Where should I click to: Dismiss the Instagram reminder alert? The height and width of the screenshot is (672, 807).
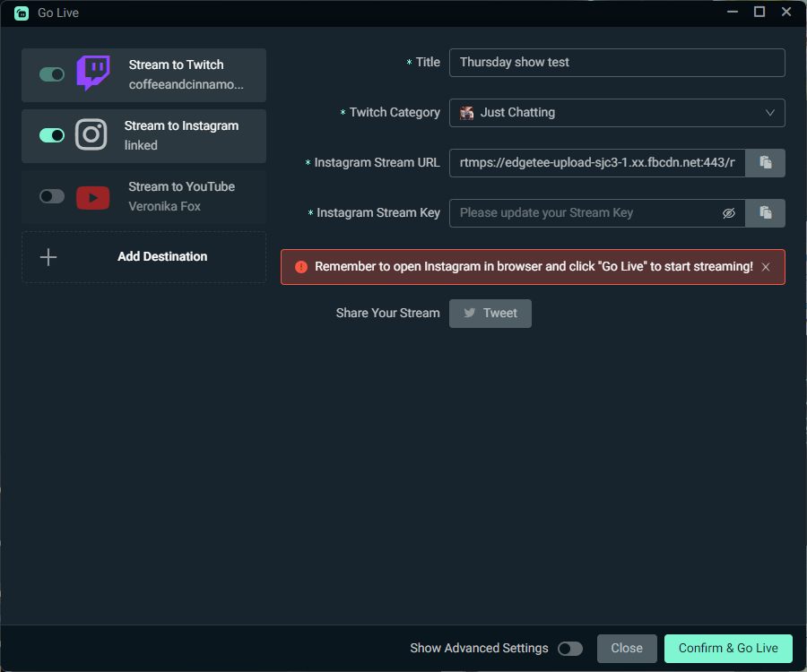coord(766,267)
